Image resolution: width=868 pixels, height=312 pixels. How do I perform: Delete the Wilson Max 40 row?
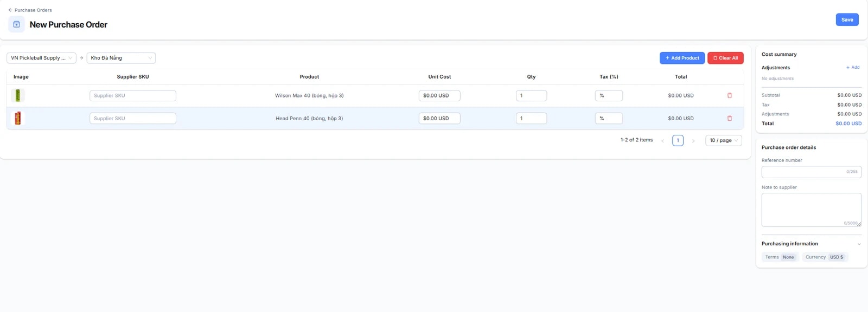(x=730, y=95)
